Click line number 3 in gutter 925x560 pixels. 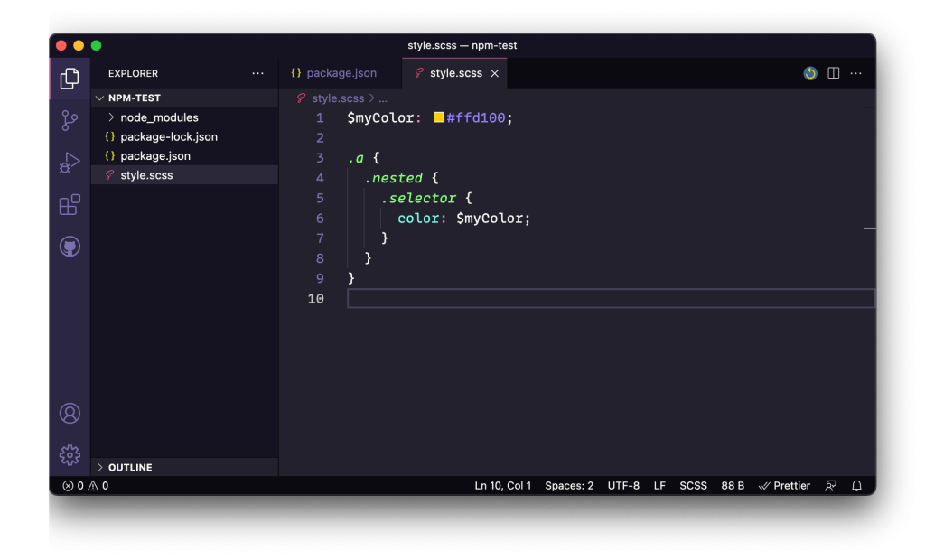click(320, 158)
